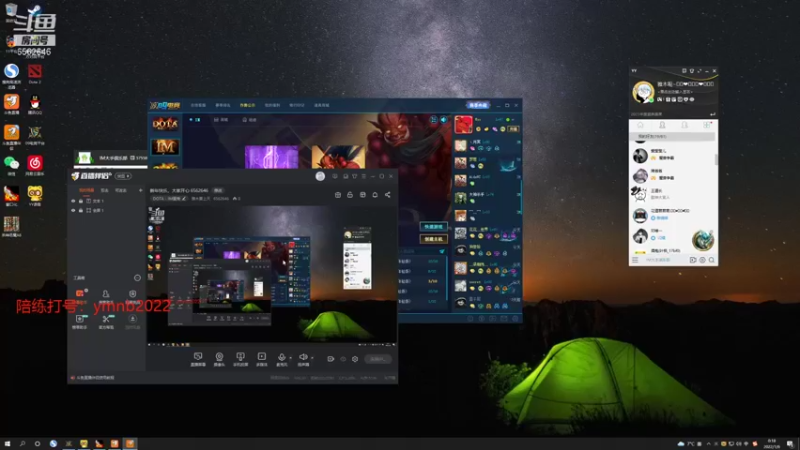Open user avatar in streaming app title bar
The image size is (800, 450).
pyautogui.click(x=320, y=176)
